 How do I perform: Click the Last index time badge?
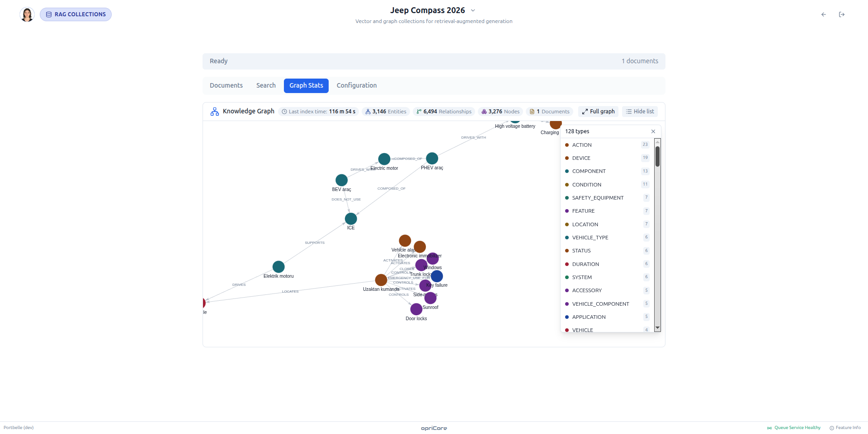tap(319, 112)
